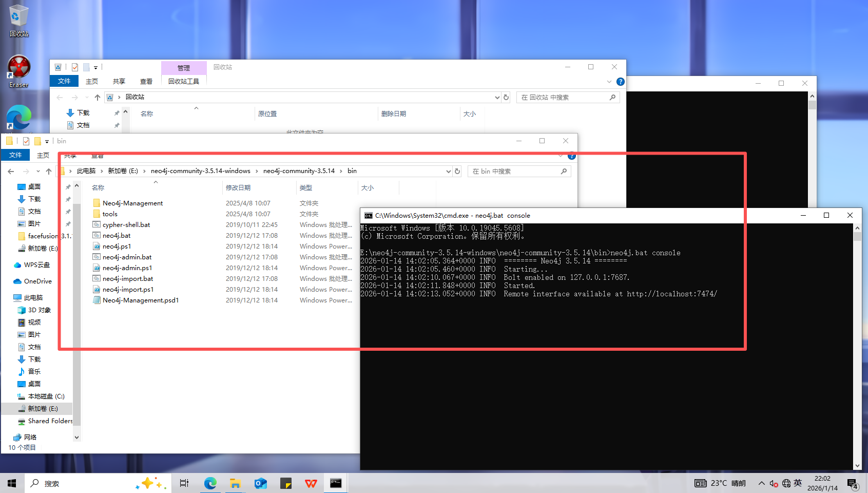Open the 回收站工具 tab
This screenshot has width=868, height=493.
coord(184,81)
